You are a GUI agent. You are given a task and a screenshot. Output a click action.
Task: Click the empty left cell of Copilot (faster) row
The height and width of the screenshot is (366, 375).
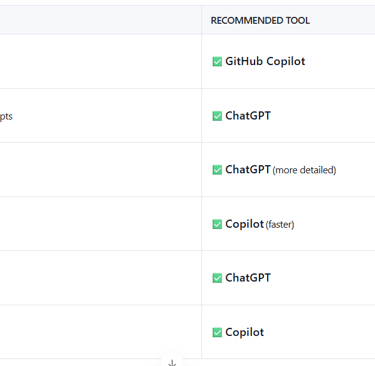[100, 224]
